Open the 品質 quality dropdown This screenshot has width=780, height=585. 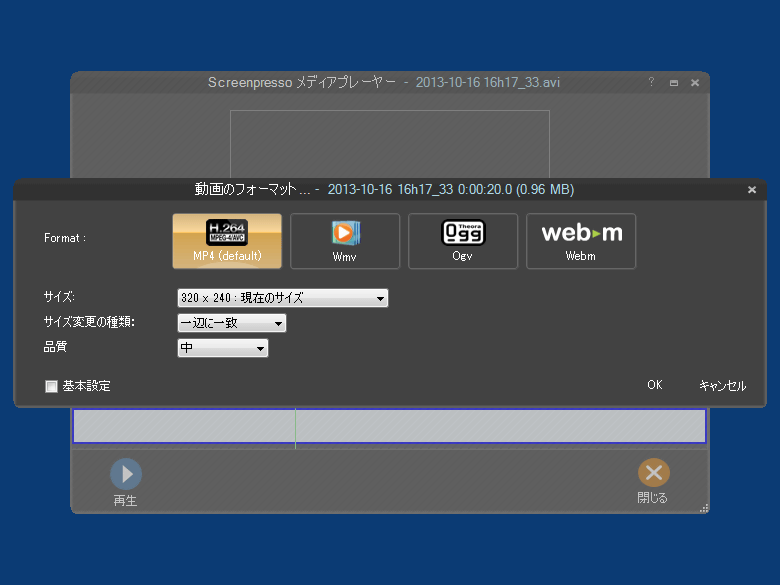[x=223, y=348]
